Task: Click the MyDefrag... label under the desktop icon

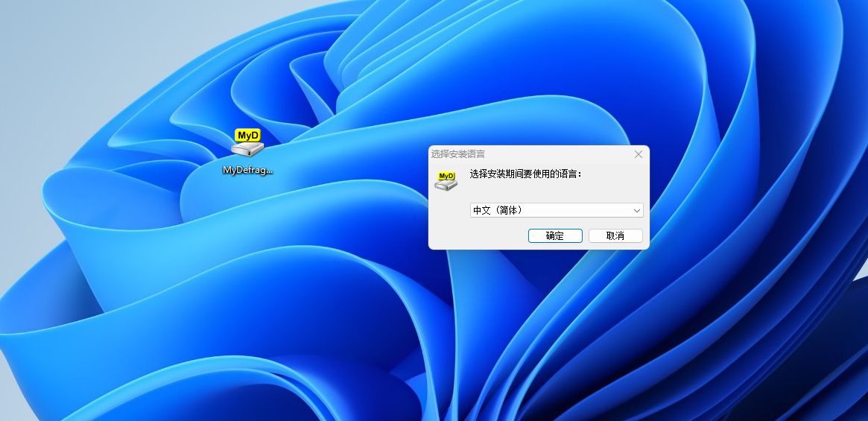Action: 248,170
